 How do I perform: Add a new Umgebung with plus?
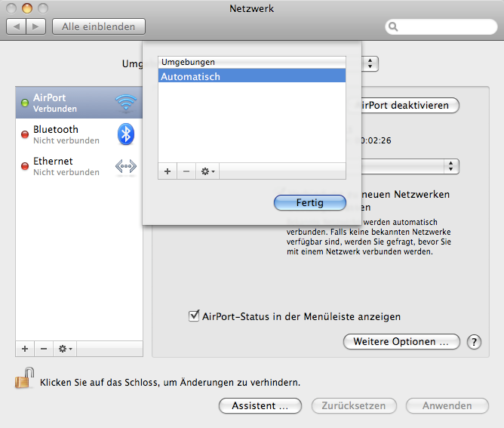[x=167, y=171]
